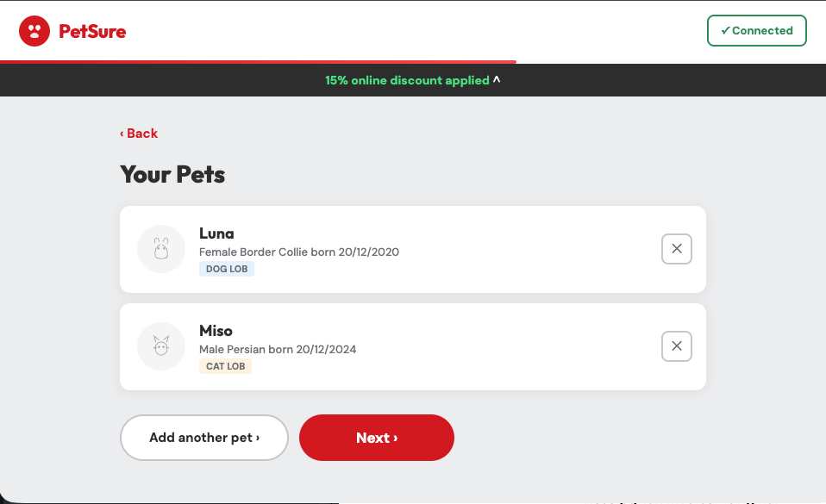Click the arrow icon on Next button
The image size is (826, 504).
tap(395, 438)
